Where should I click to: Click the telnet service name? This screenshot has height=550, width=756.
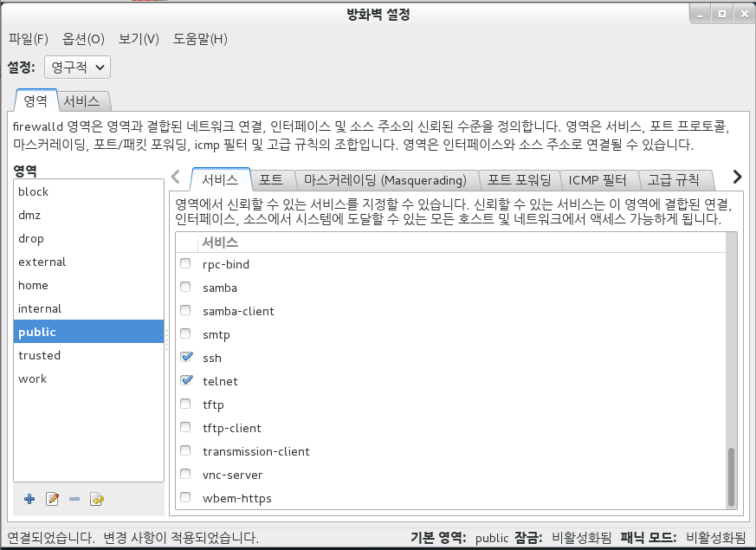tap(220, 381)
